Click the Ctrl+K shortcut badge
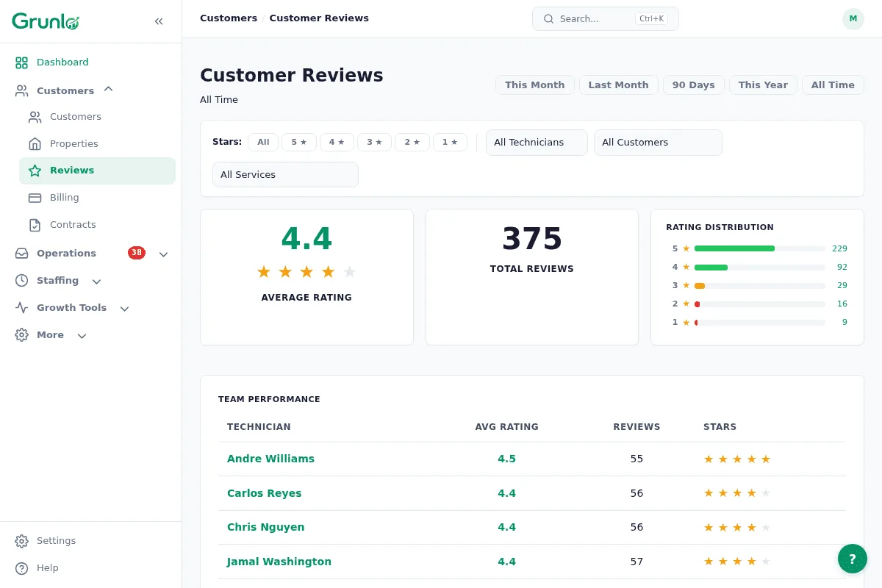Viewport: 882px width, 588px height. 651,19
